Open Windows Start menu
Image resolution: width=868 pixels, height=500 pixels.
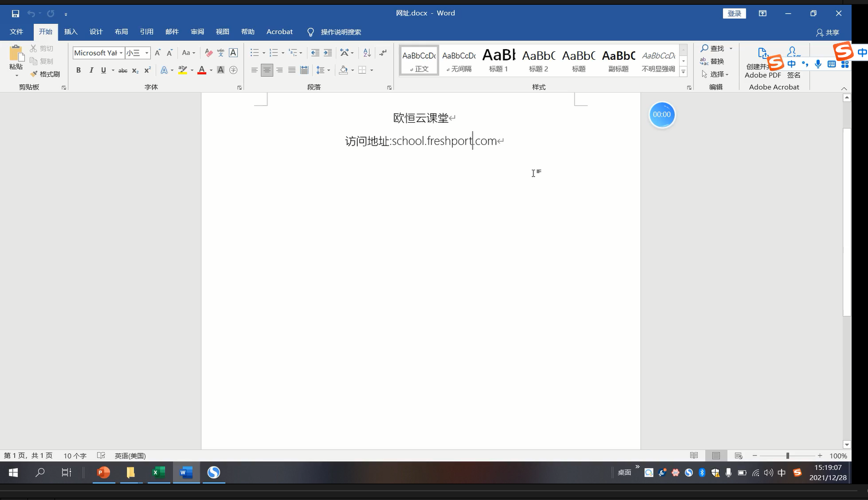13,472
